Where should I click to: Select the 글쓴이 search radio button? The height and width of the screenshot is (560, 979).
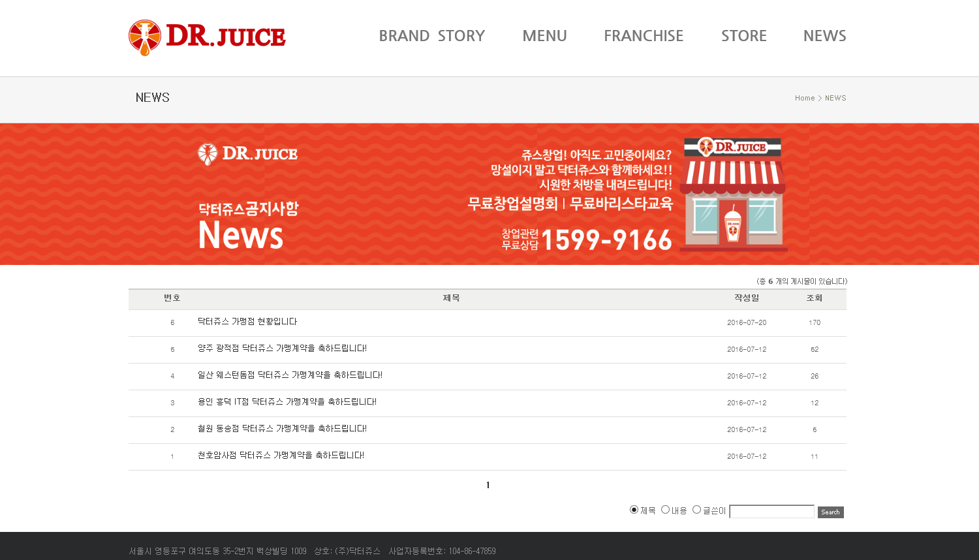click(696, 510)
